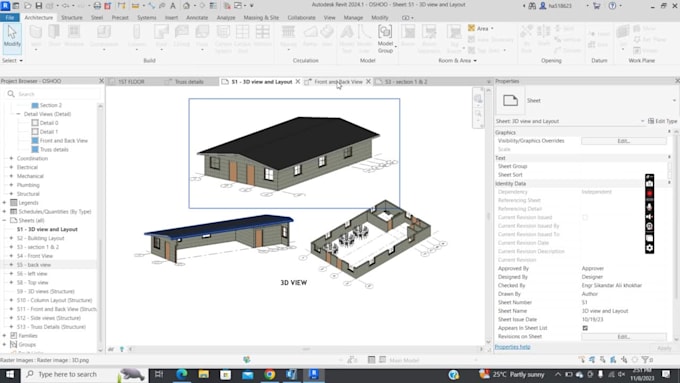680x383 pixels.
Task: Open the File menu
Action: (10, 17)
